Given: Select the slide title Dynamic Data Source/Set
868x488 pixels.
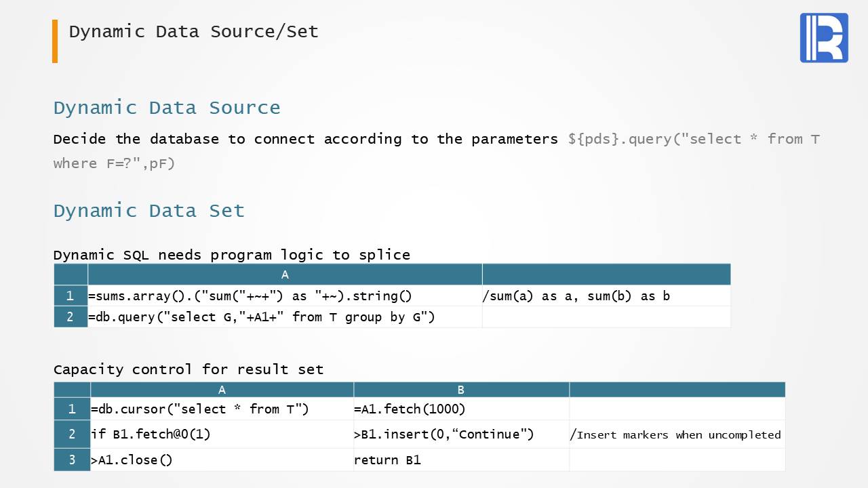Looking at the screenshot, I should pyautogui.click(x=193, y=32).
